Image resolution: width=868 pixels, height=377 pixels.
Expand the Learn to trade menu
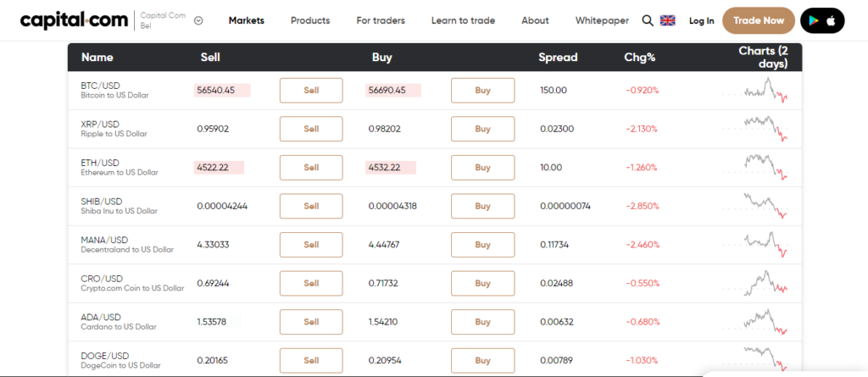click(x=464, y=20)
